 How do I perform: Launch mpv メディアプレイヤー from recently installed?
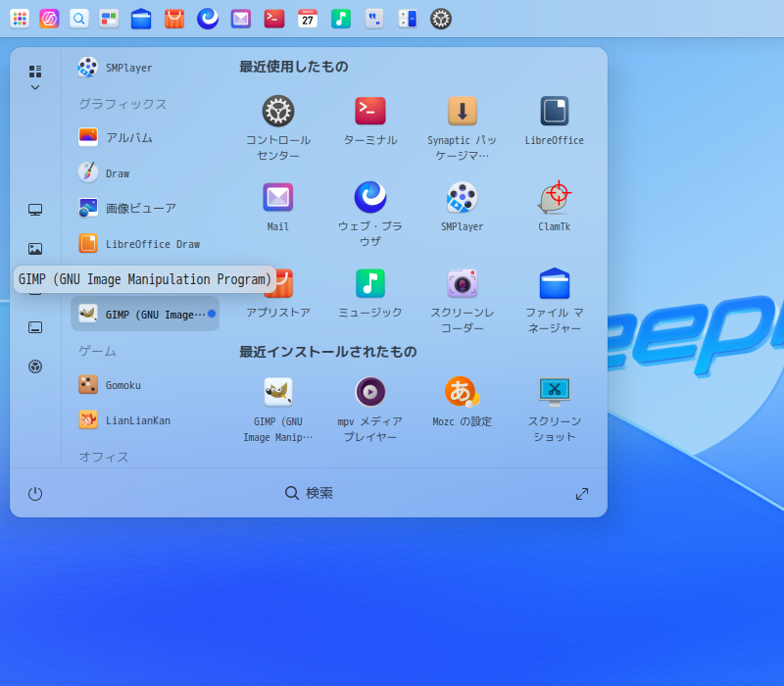(x=369, y=393)
